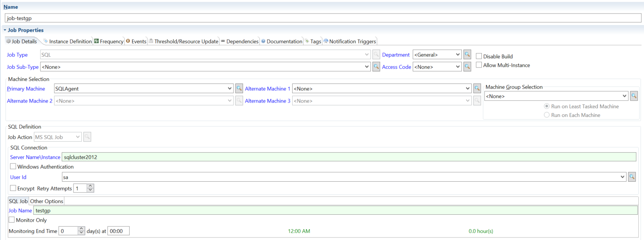Open the Department dropdown
The width and height of the screenshot is (644, 240).
pyautogui.click(x=458, y=55)
